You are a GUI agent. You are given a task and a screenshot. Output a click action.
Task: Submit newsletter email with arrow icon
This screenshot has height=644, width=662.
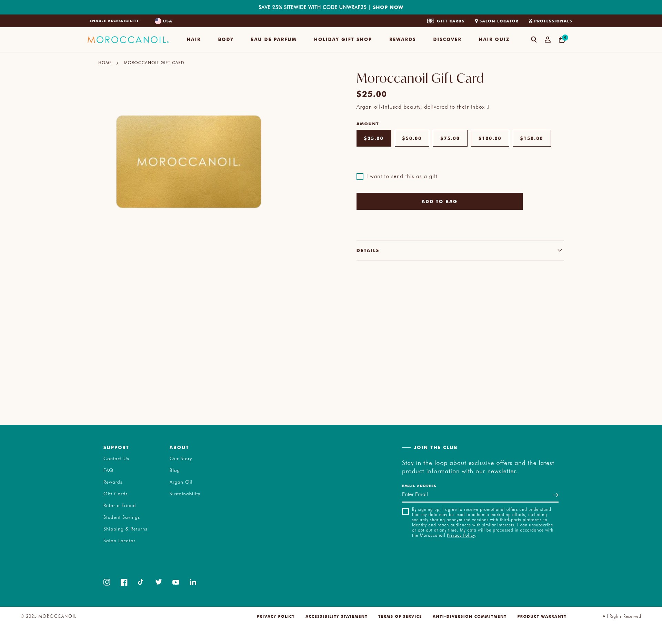click(555, 495)
